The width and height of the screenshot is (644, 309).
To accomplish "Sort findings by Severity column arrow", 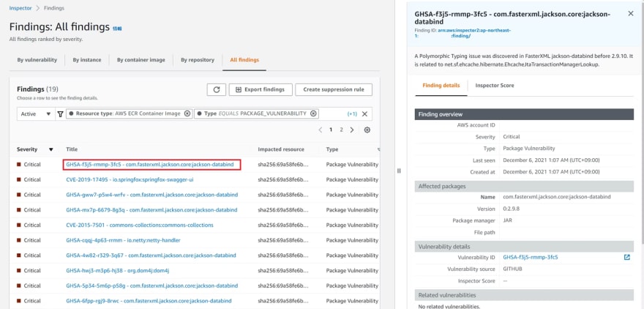I will (x=51, y=149).
